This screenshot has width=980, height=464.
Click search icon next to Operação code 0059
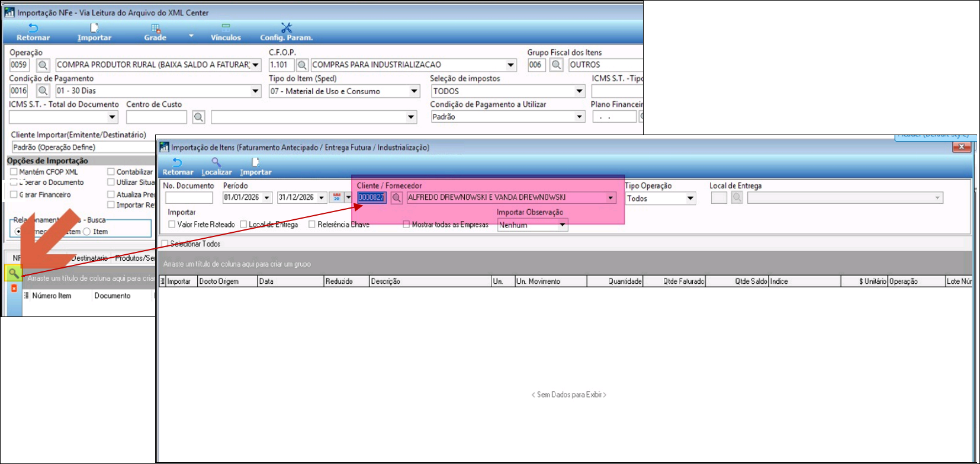coord(43,65)
